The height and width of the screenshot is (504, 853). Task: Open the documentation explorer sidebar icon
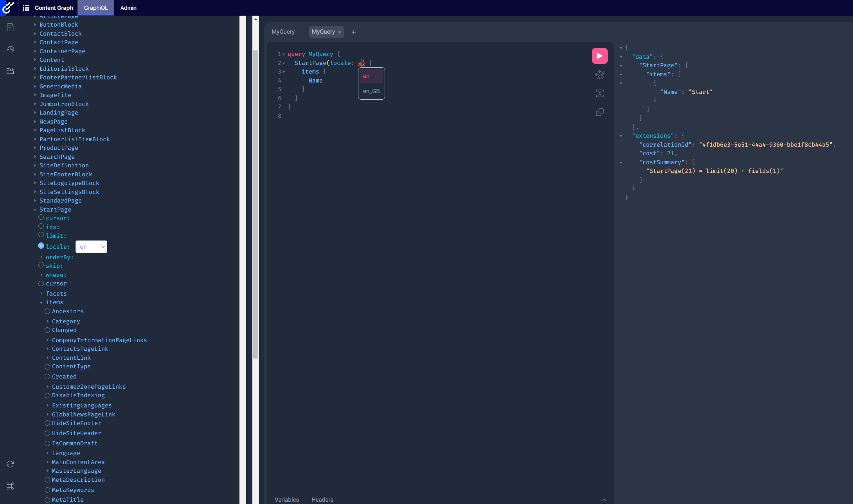pyautogui.click(x=11, y=27)
